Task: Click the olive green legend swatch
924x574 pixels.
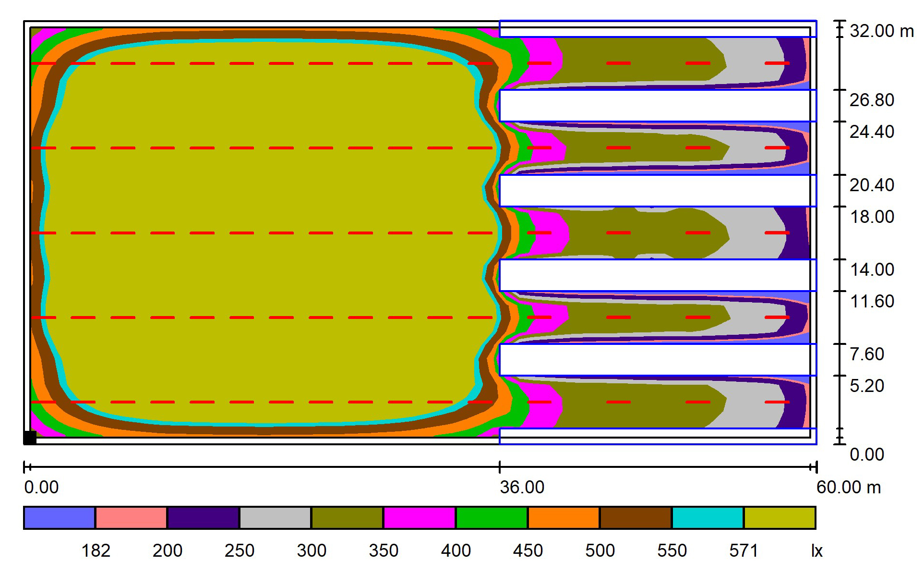Action: click(347, 518)
